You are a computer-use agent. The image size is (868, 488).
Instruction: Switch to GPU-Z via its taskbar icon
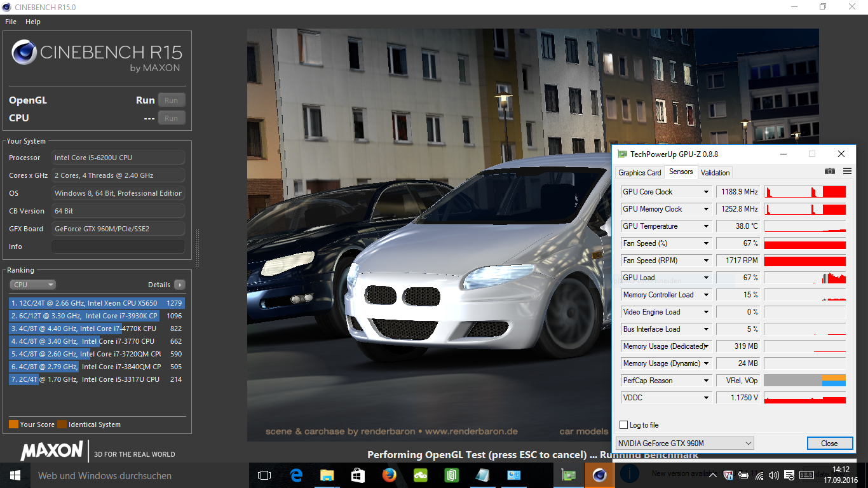[x=567, y=475]
